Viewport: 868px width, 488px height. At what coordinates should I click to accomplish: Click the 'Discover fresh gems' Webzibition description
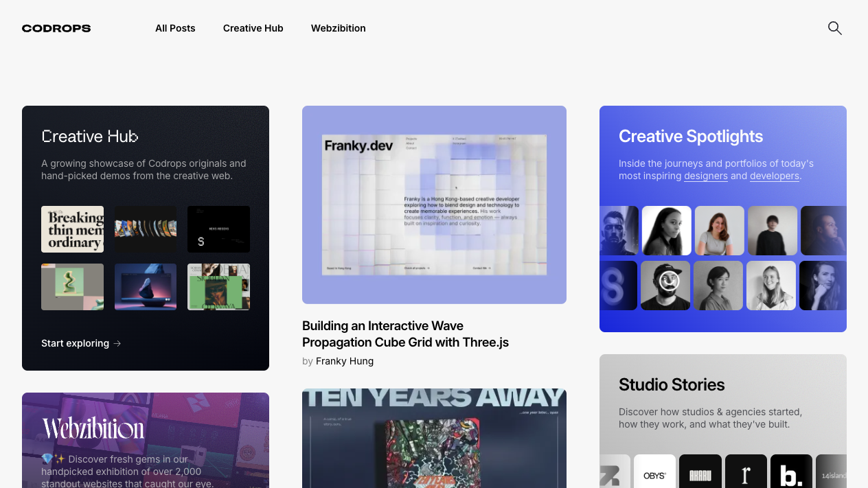tap(127, 472)
